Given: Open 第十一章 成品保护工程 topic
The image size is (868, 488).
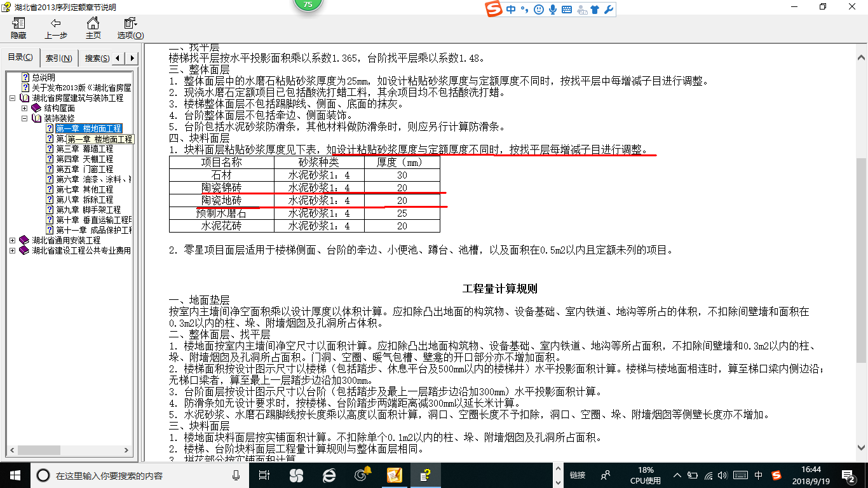Looking at the screenshot, I should 93,230.
